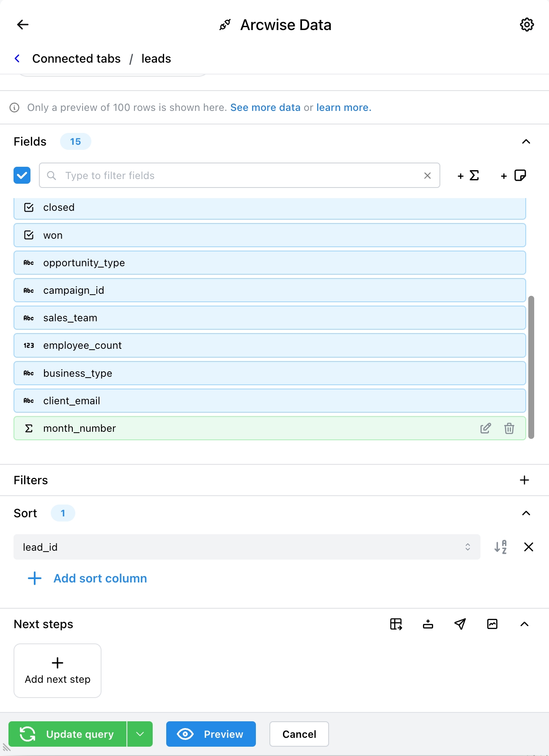Add a note field with sticky-note icon
This screenshot has width=549, height=756.
513,176
